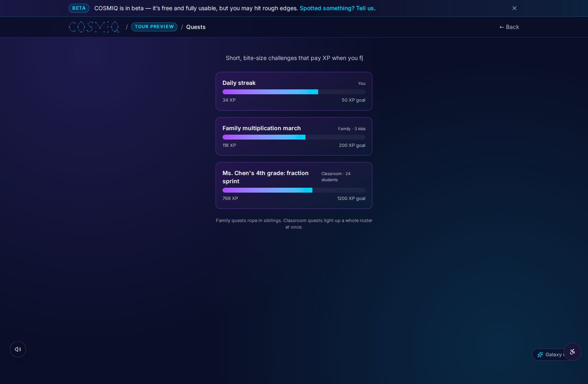Open the 'Spotted something? Tell us' link

pos(337,8)
